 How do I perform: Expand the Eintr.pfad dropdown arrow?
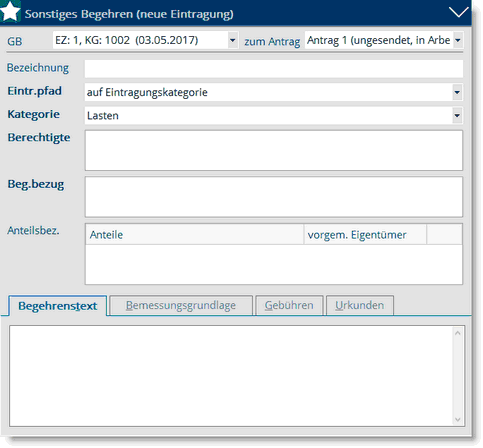point(457,92)
